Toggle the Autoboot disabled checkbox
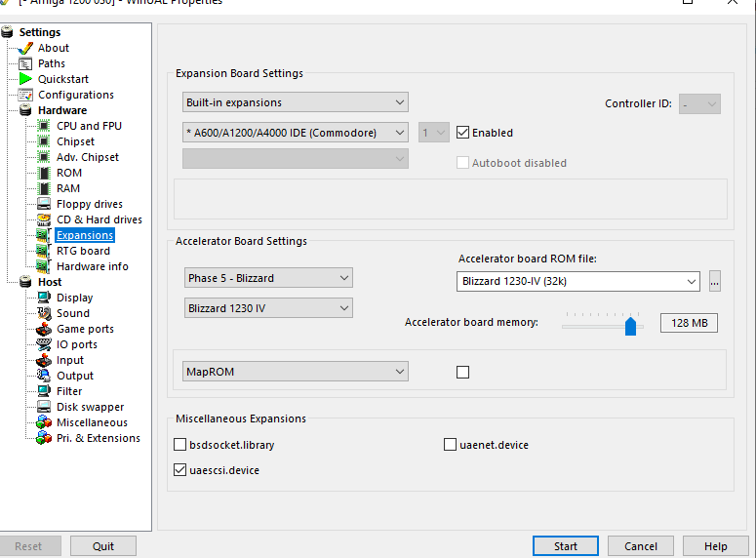This screenshot has width=756, height=558. [462, 163]
